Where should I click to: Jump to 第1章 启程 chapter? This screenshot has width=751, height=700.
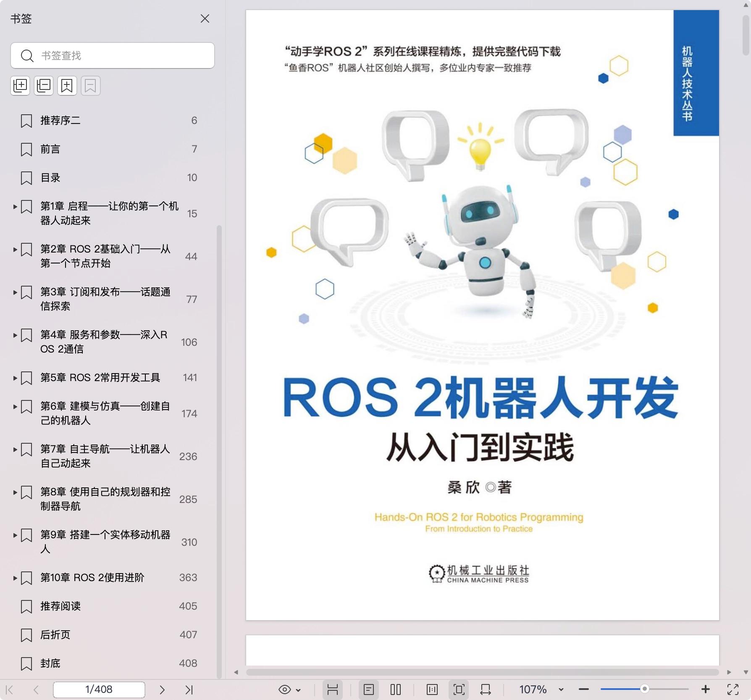pos(109,213)
